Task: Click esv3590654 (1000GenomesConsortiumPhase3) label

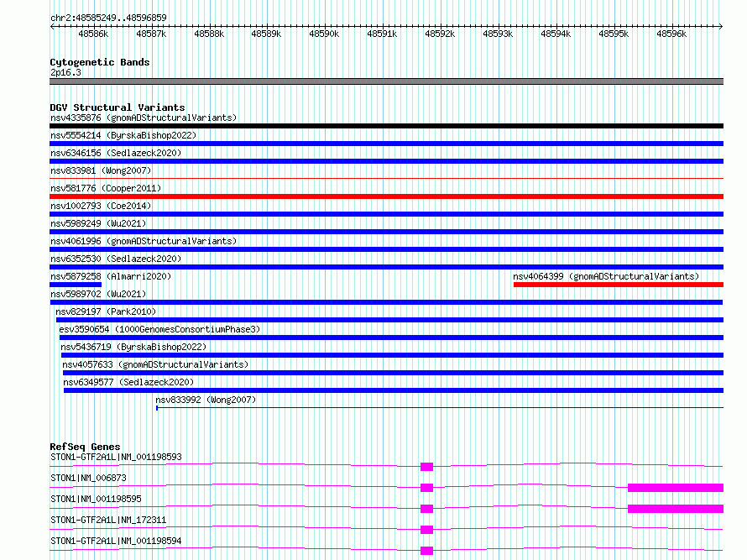Action: 159,329
